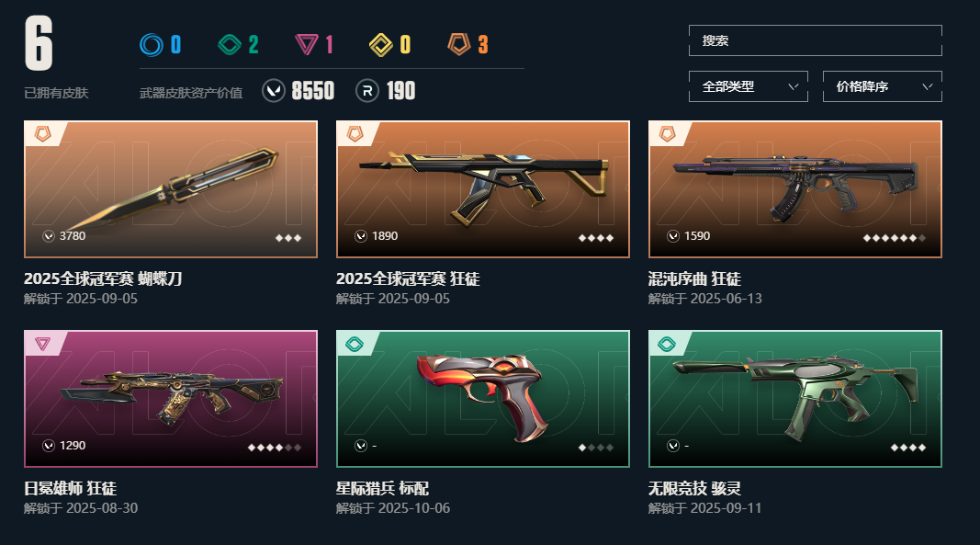Select the 日冕雄师 狂徒 skin card
The width and height of the screenshot is (980, 545).
(171, 399)
